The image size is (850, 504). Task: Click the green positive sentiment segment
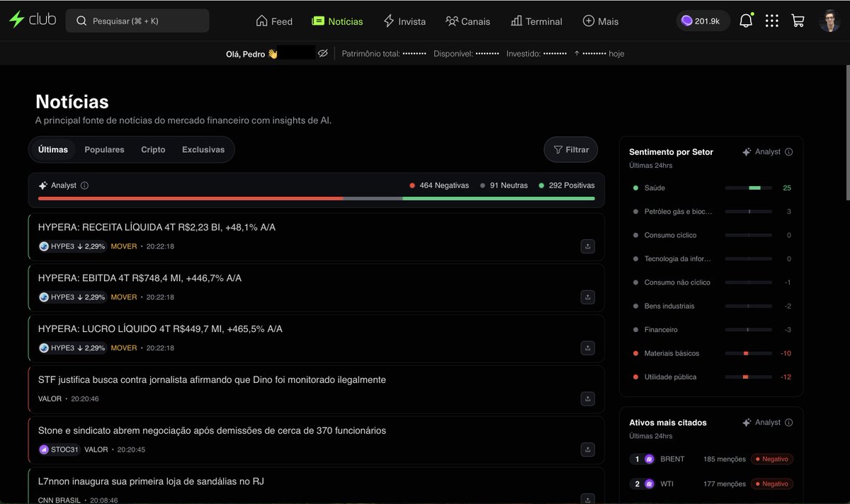pyautogui.click(x=499, y=198)
